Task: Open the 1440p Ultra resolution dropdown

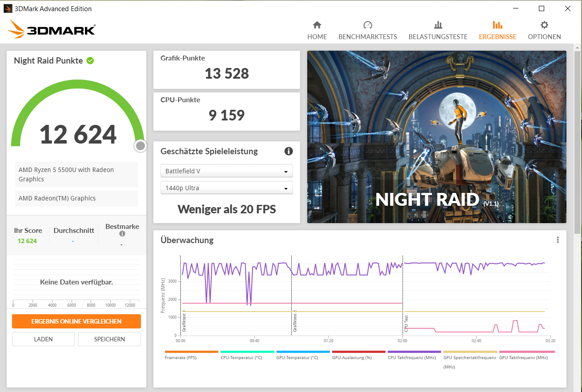Action: pos(227,188)
